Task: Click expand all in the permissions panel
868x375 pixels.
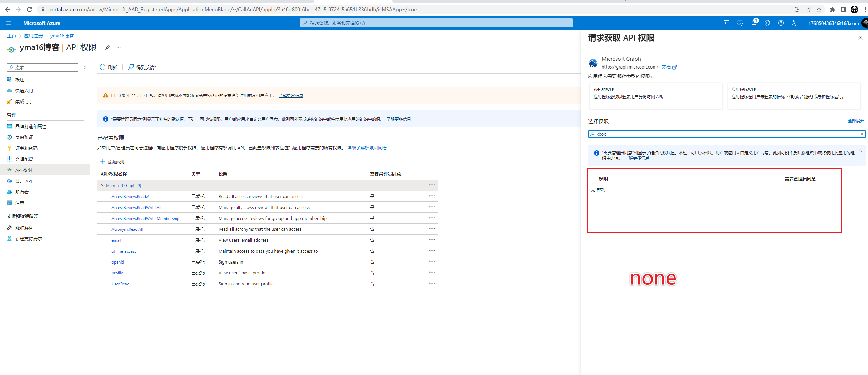Action: click(x=856, y=121)
